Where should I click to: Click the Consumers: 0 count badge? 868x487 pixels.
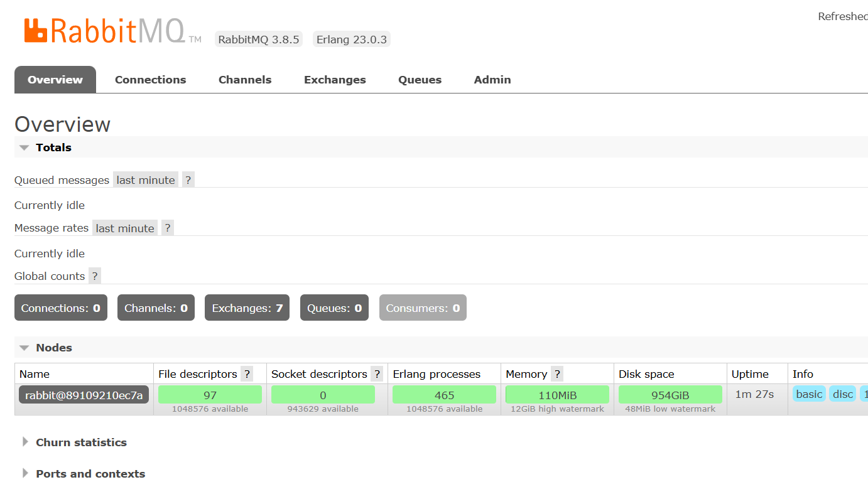point(423,308)
